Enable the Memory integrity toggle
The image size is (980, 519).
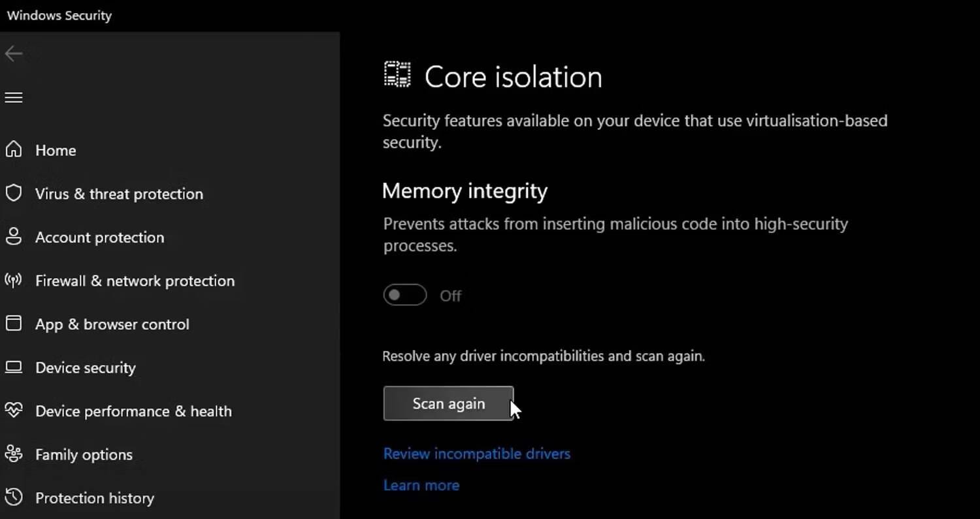pyautogui.click(x=404, y=294)
